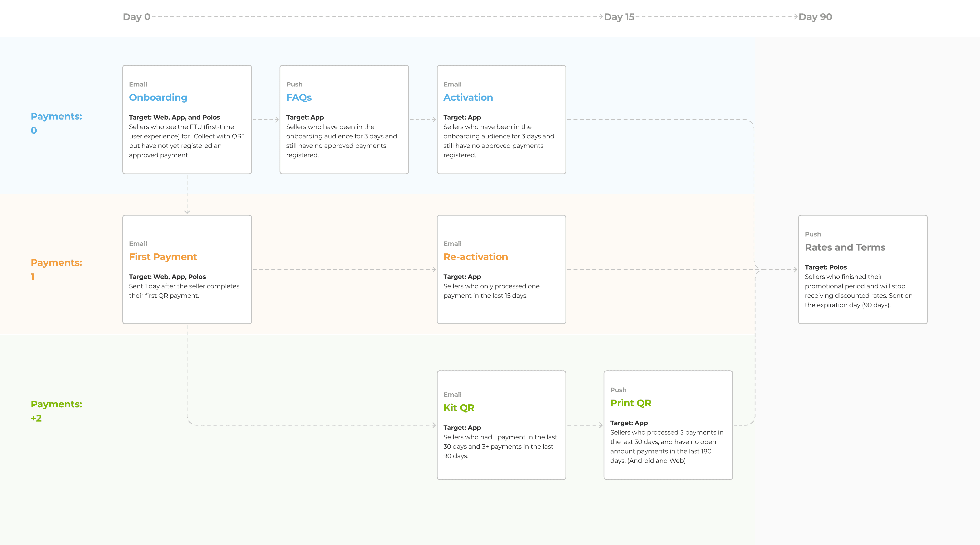Click down arrow above First Payment card

point(187,211)
